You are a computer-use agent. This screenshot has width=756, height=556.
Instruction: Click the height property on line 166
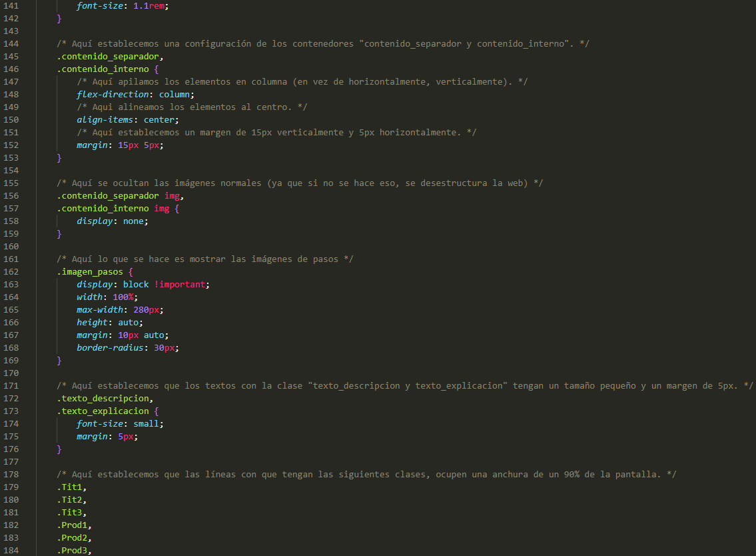(92, 323)
